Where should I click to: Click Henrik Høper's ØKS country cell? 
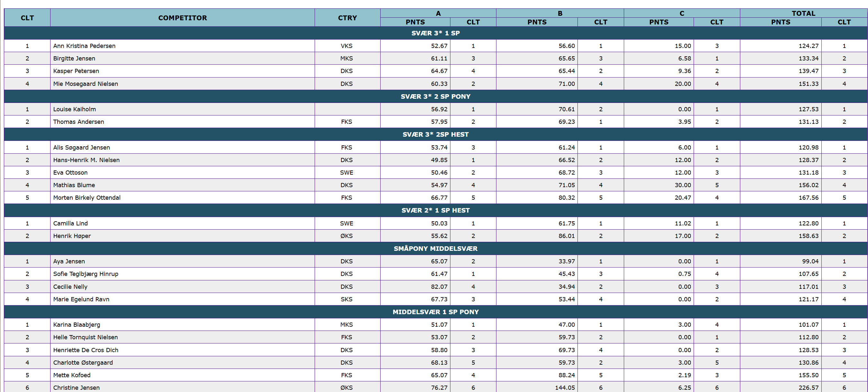347,236
